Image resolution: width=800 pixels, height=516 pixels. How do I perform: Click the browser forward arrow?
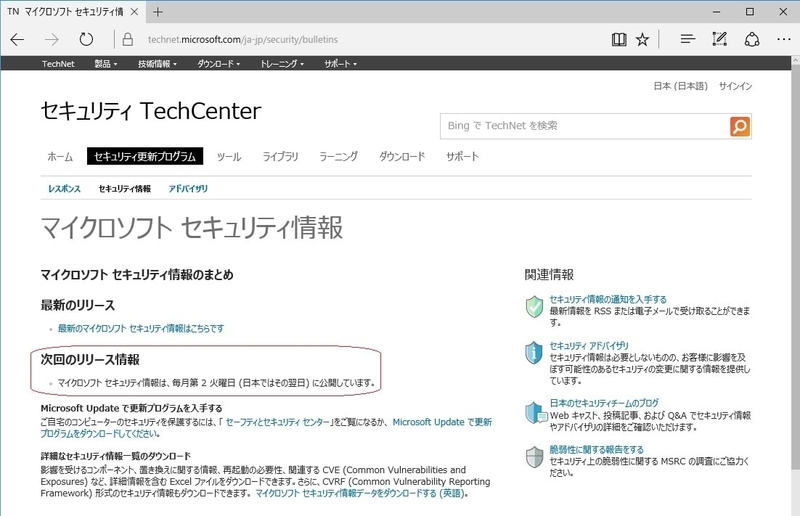pos(52,39)
